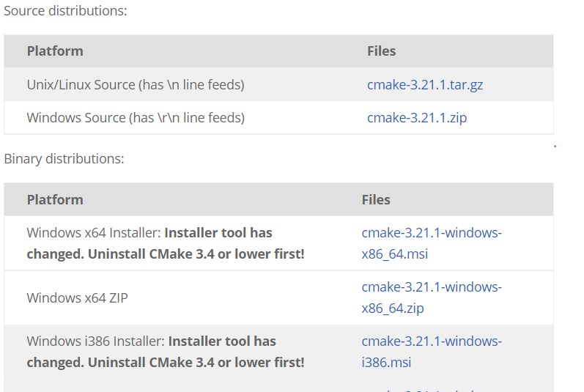
Task: Select the Files header in source table
Action: 381,51
